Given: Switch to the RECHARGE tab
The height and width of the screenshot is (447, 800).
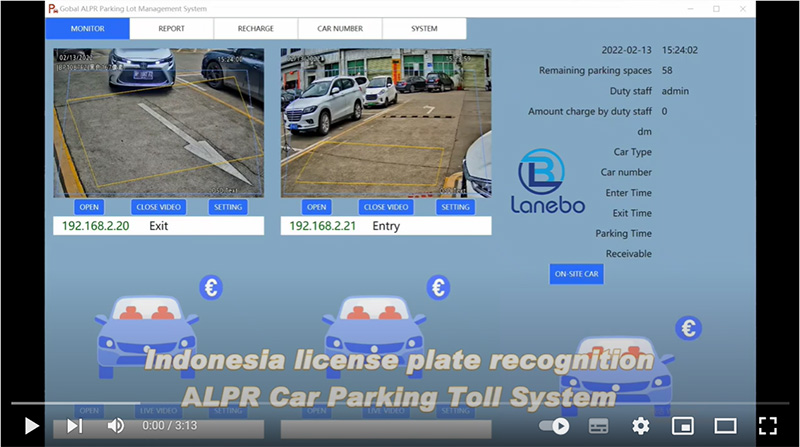Looking at the screenshot, I should click(256, 29).
